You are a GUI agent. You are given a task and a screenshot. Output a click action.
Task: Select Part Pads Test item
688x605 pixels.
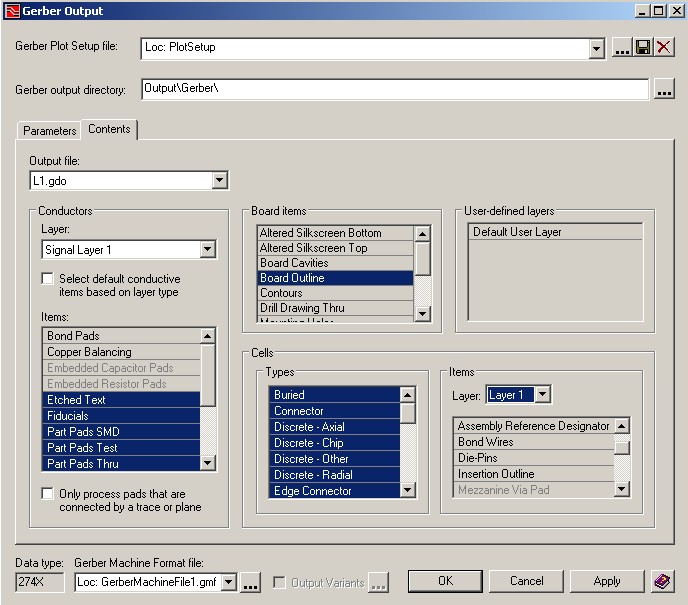(x=122, y=448)
